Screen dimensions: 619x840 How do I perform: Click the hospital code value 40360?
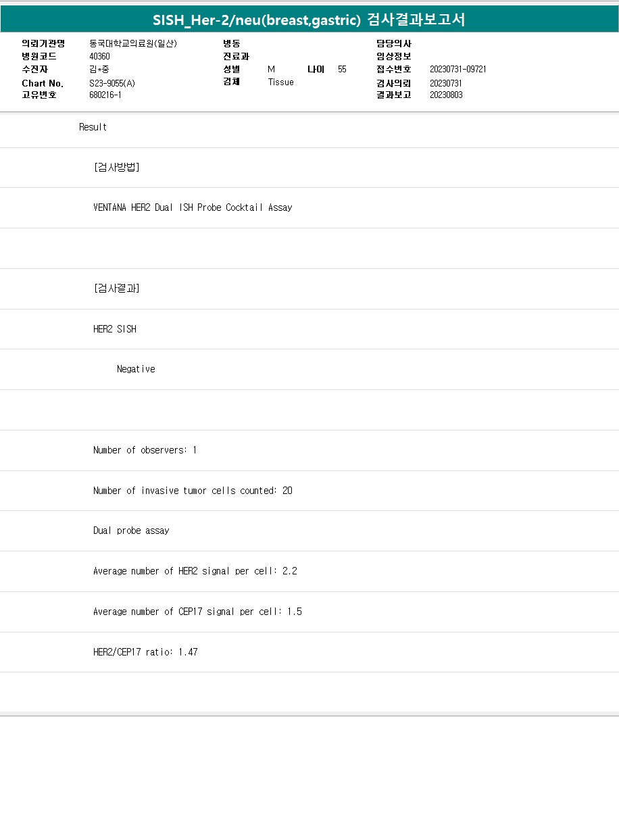click(x=99, y=56)
